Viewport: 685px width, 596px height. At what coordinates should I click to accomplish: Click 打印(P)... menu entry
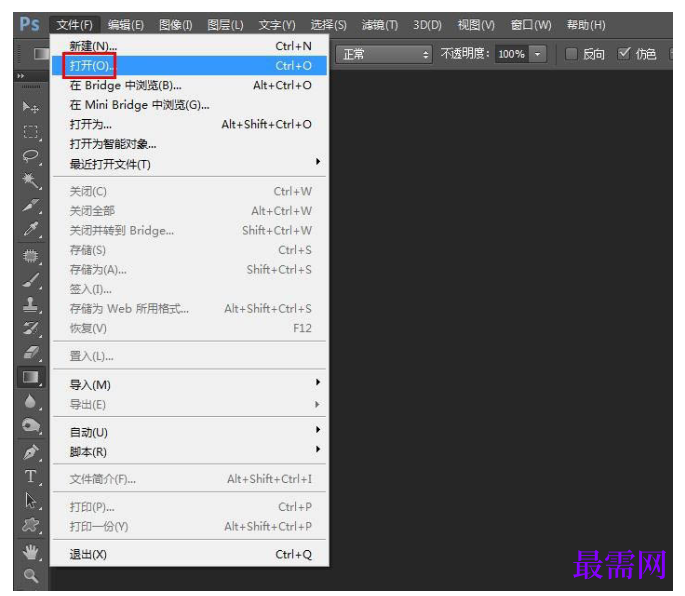pos(189,507)
